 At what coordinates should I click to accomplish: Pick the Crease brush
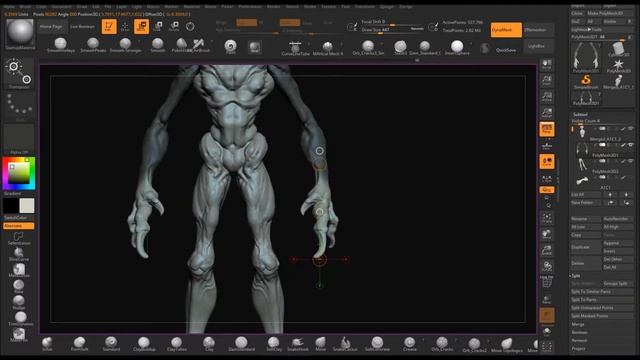[x=409, y=344]
